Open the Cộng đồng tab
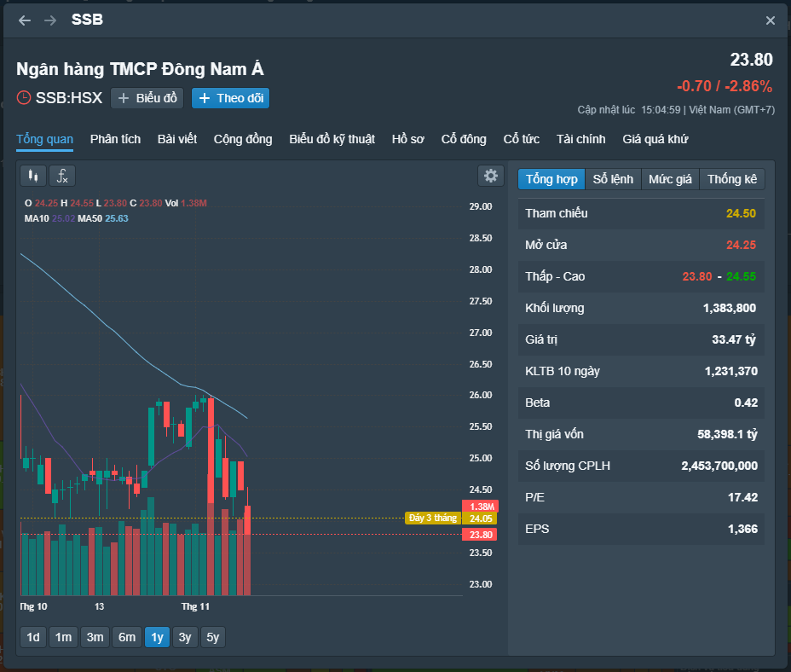791x672 pixels. coord(243,139)
